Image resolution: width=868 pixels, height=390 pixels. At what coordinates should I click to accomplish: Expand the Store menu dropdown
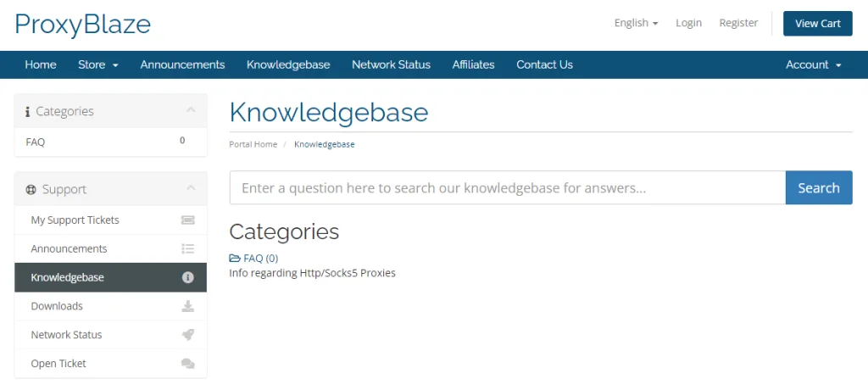(98, 64)
